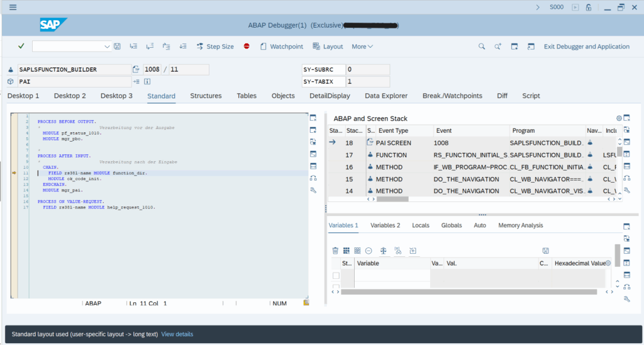This screenshot has height=345, width=644.
Task: Click Exit Debugger and Application
Action: coord(587,47)
